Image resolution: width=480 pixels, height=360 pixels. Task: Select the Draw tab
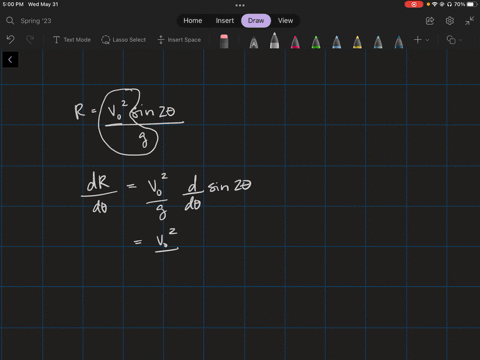pyautogui.click(x=256, y=21)
